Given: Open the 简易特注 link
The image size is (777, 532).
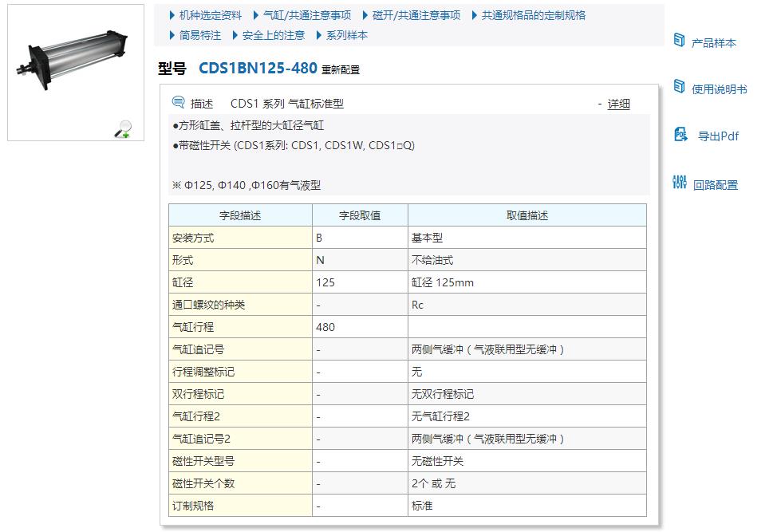Looking at the screenshot, I should coord(199,35).
